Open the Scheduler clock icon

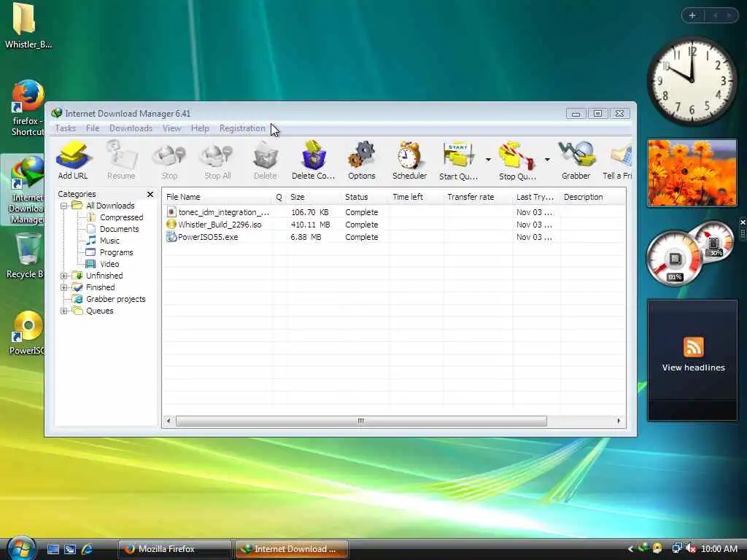pos(409,160)
